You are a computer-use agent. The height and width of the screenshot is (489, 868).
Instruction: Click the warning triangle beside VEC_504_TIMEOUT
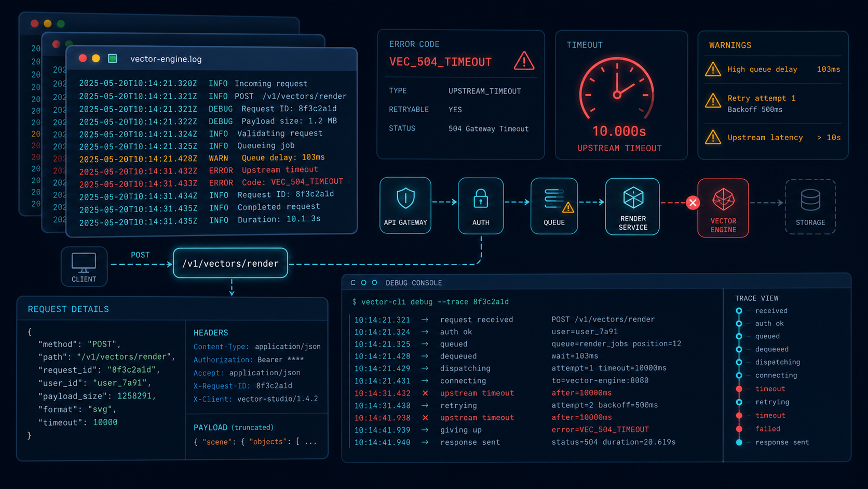[524, 61]
